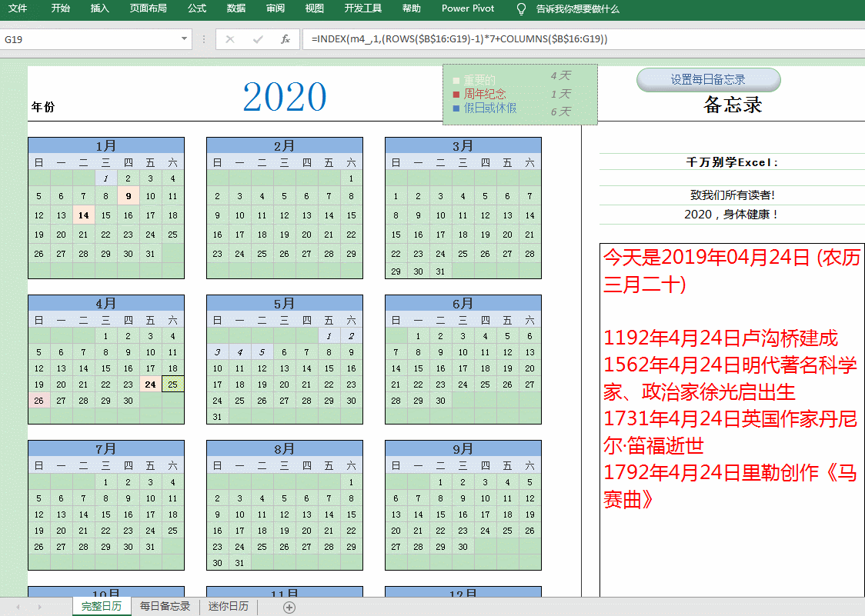865x616 pixels.
Task: Click the 9月 month header
Action: click(463, 449)
